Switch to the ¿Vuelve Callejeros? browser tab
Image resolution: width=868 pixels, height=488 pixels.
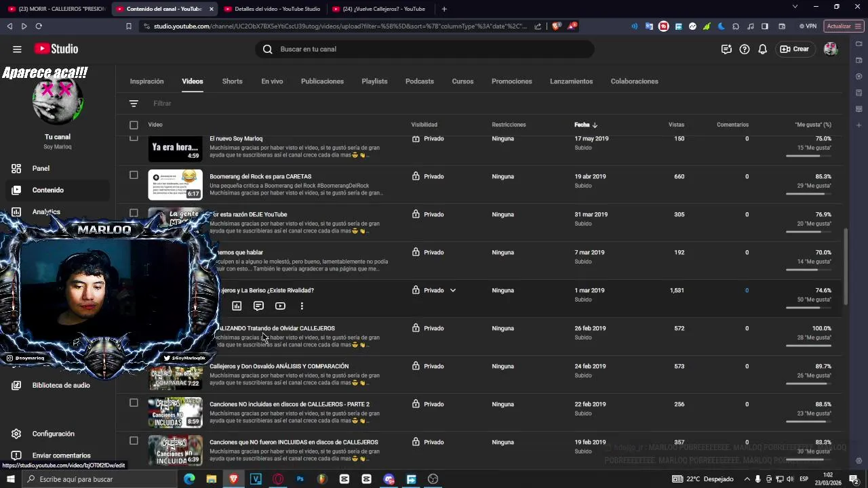(x=380, y=9)
